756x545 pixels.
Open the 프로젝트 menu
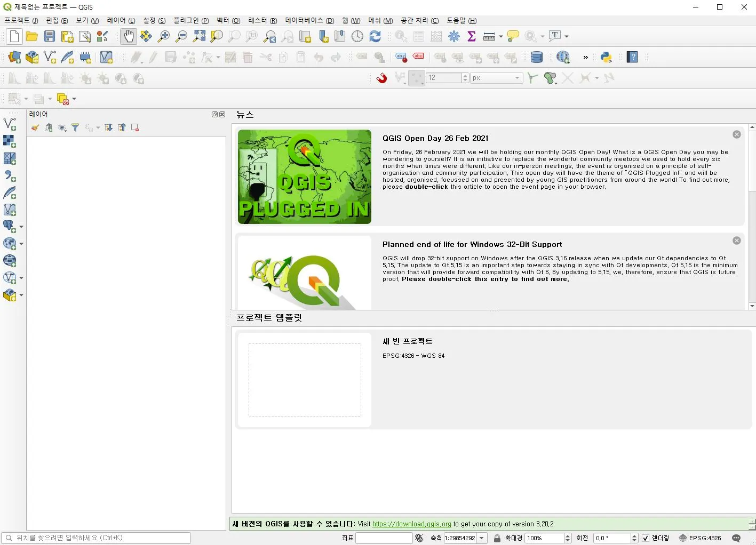click(21, 20)
